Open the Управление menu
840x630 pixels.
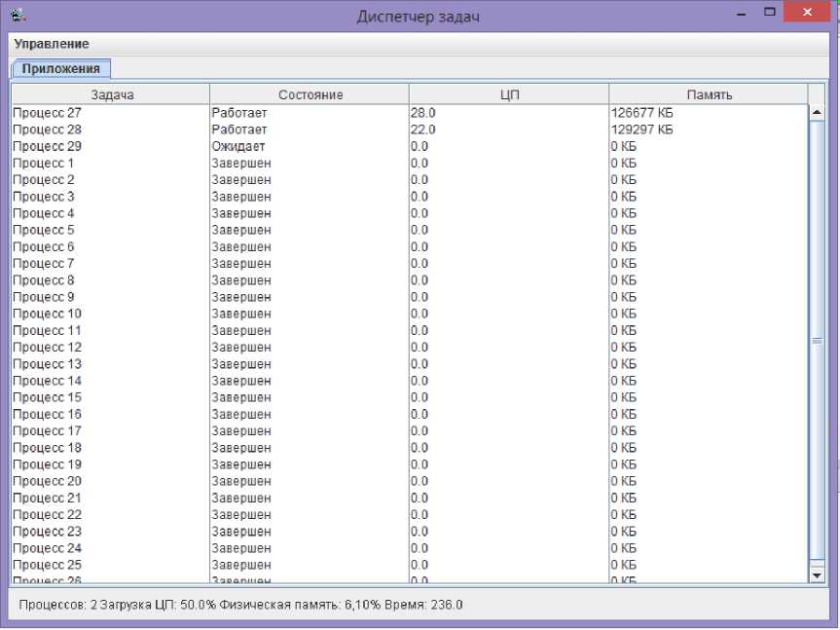tap(52, 44)
